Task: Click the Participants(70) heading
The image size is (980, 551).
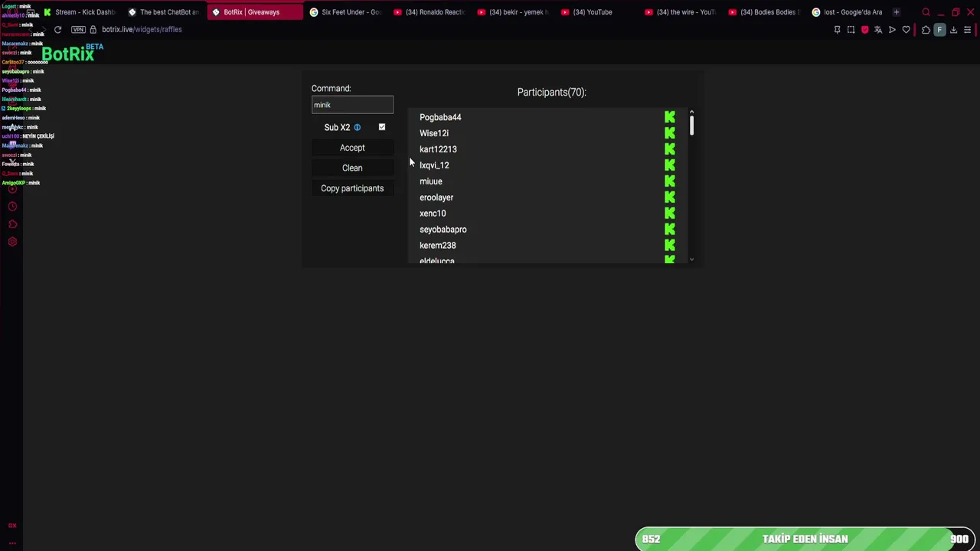Action: (551, 92)
